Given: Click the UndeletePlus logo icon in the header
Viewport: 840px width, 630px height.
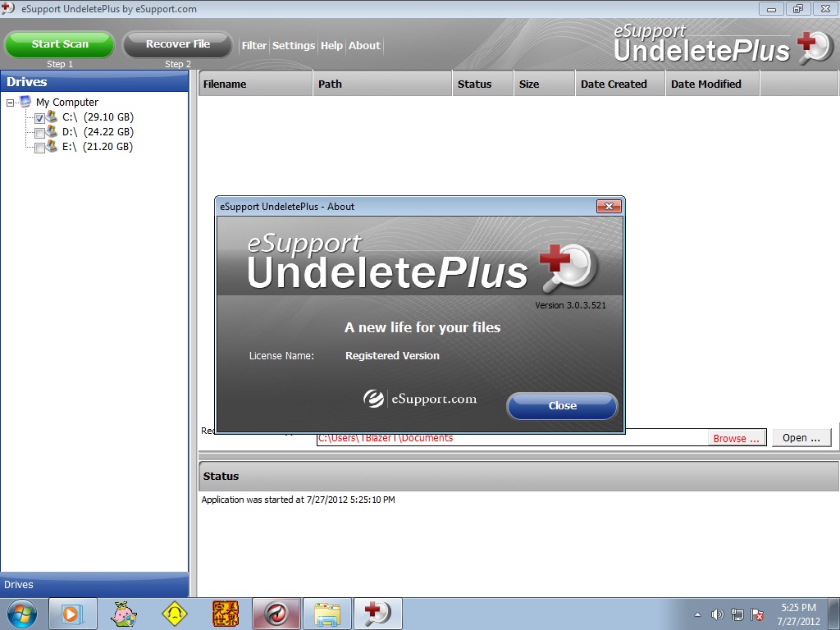Looking at the screenshot, I should click(x=815, y=47).
